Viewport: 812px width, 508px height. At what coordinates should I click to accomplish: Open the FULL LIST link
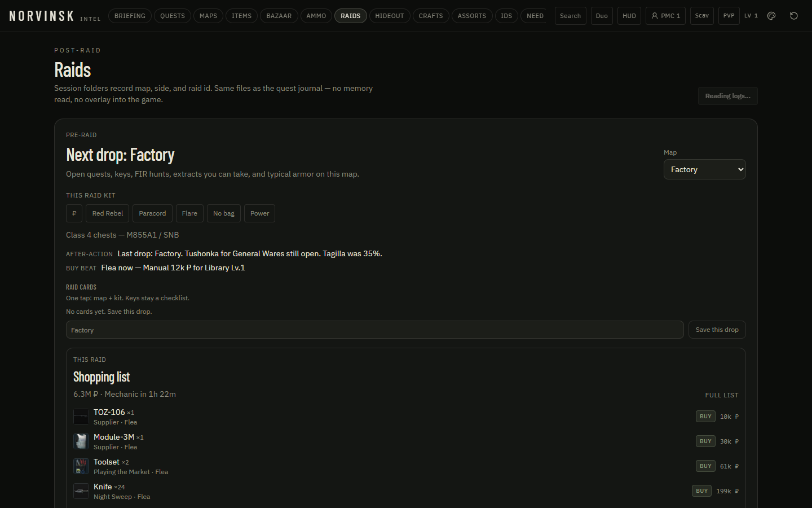point(722,395)
